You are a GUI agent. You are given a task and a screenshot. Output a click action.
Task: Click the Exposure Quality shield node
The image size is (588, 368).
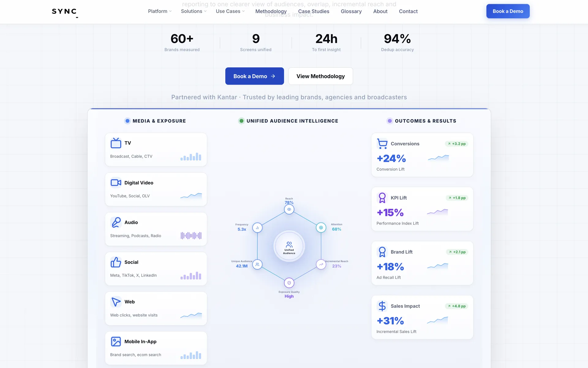tap(289, 283)
